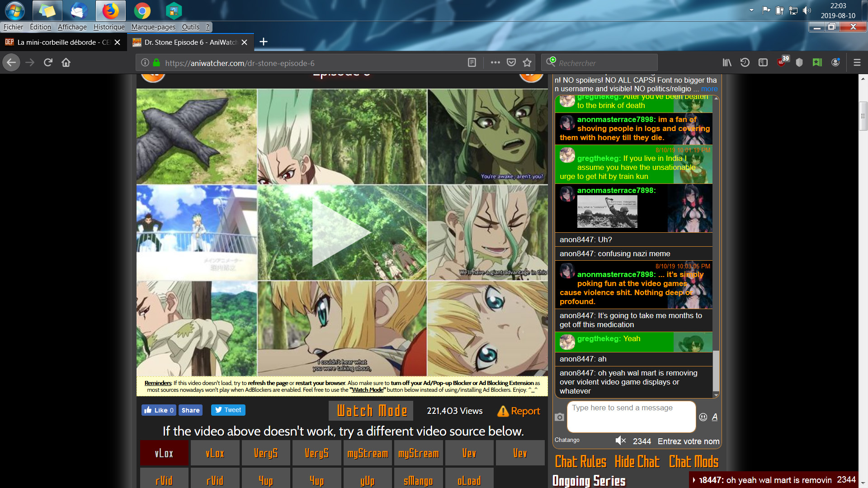Mute the Chatango chat sound
This screenshot has height=488, width=868.
(621, 441)
